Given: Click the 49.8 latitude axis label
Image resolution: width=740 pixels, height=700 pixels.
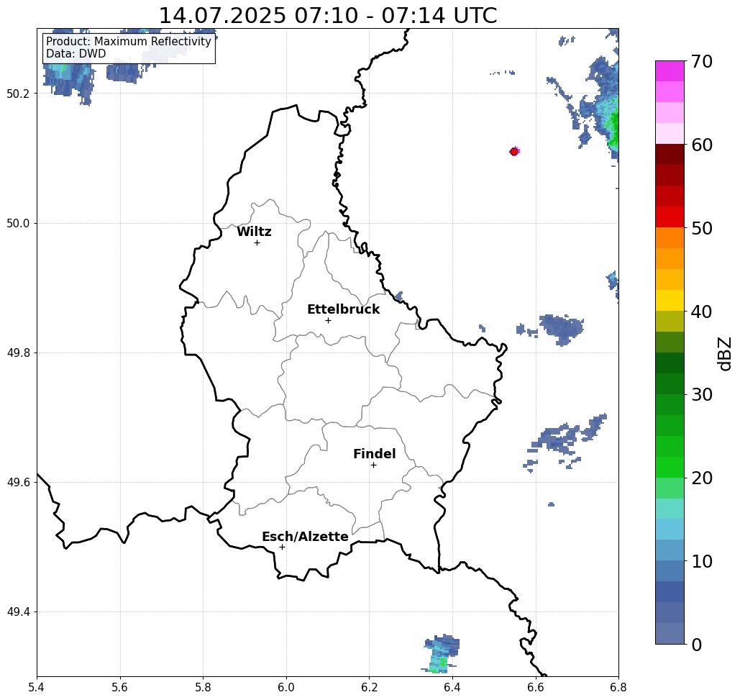Looking at the screenshot, I should point(18,353).
